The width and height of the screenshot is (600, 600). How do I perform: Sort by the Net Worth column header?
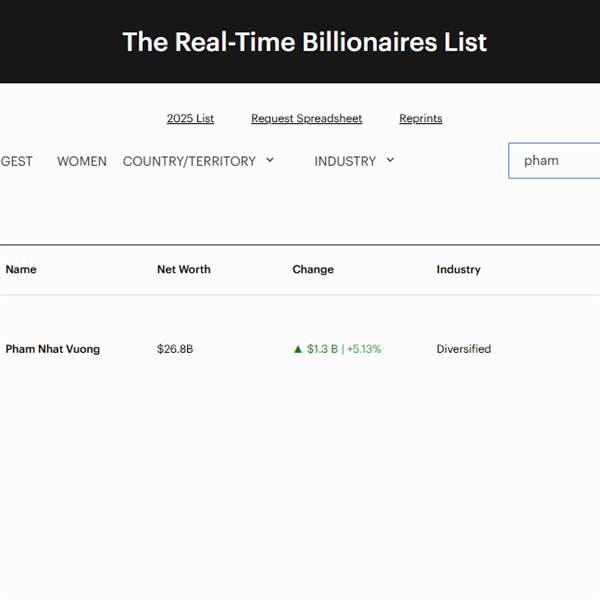pos(184,269)
